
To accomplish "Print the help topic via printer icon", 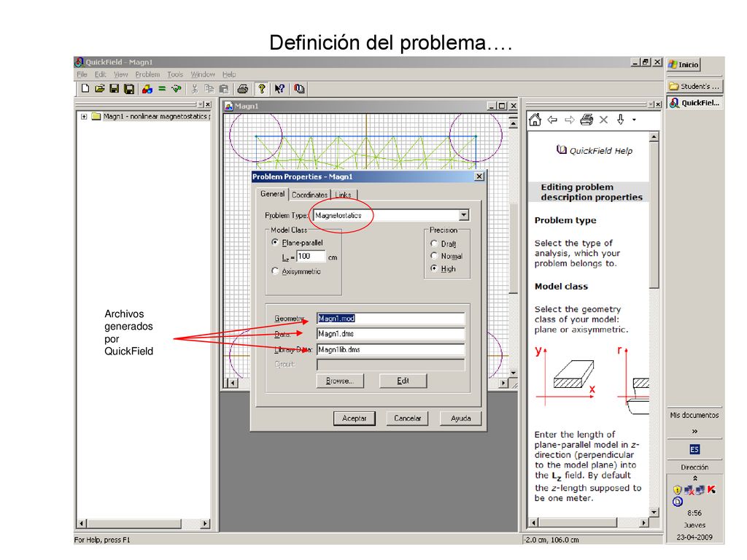I will point(587,120).
